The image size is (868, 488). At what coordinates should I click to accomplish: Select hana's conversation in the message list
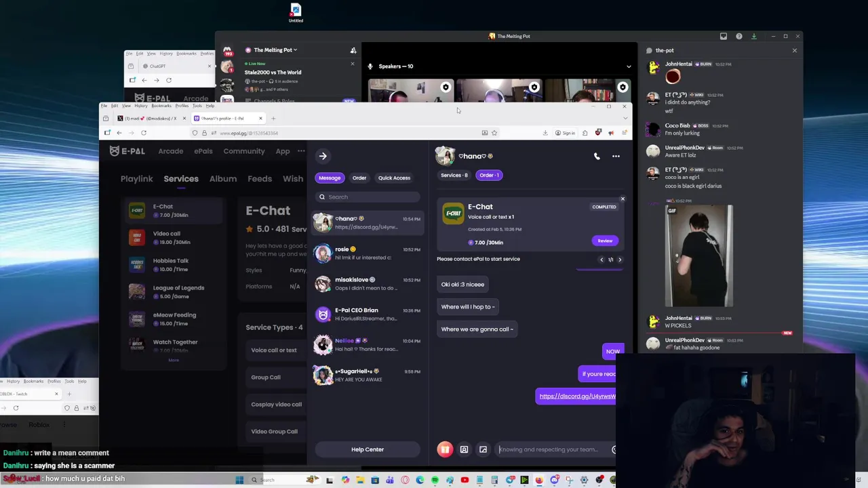pyautogui.click(x=368, y=222)
